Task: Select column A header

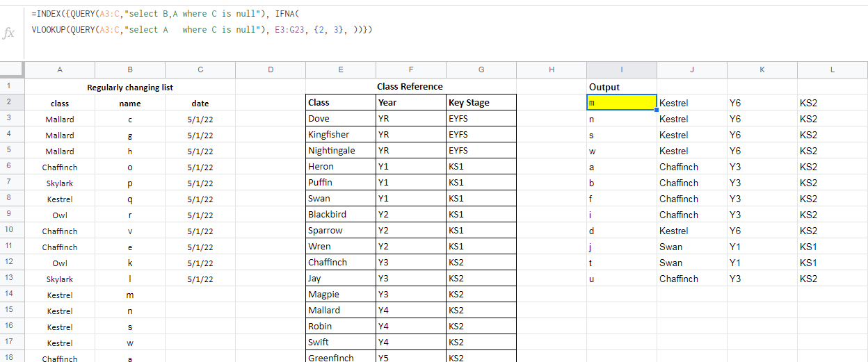Action: 60,69
